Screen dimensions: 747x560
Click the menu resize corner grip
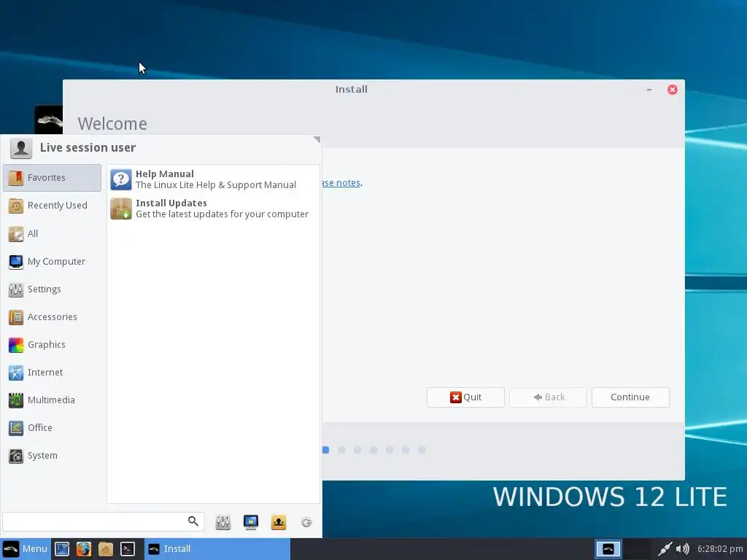(317, 139)
